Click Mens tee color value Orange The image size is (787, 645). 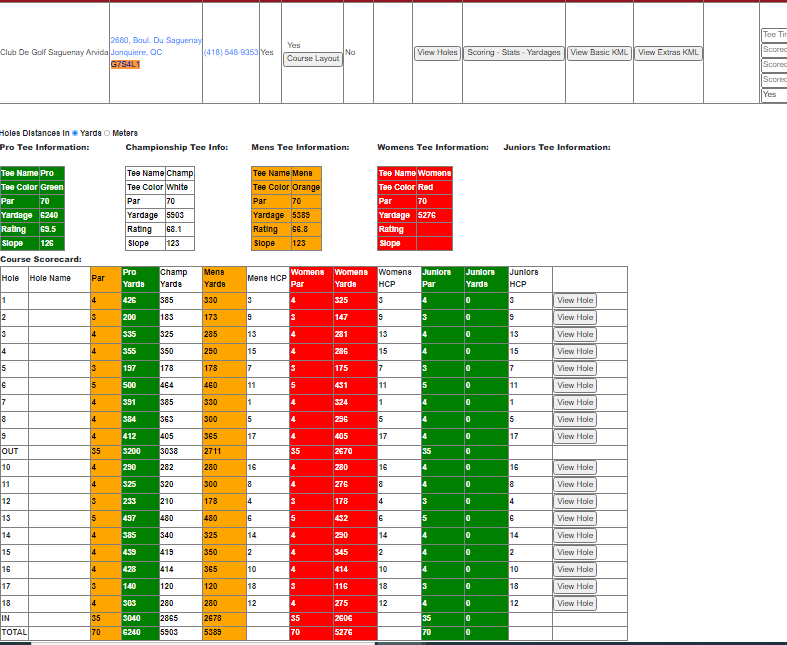point(306,187)
